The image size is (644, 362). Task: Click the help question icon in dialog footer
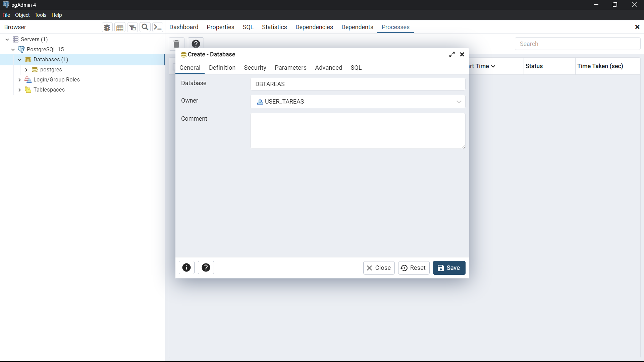[206, 267]
